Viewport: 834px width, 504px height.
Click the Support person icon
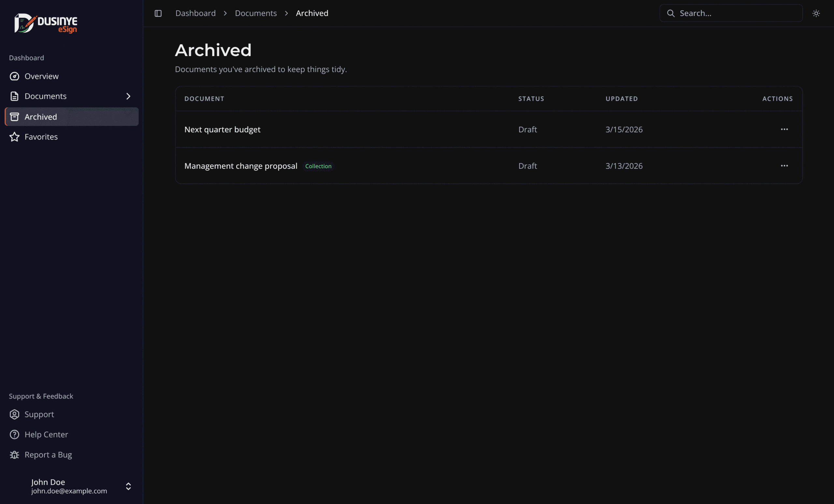click(14, 414)
